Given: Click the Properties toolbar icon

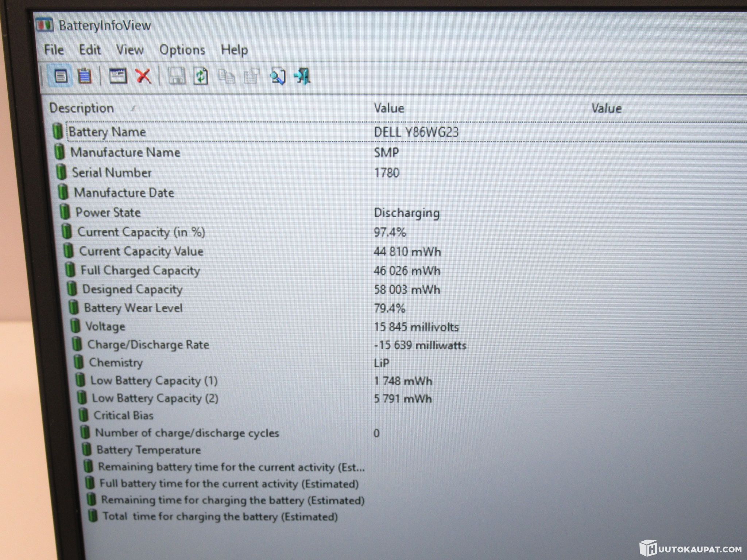Looking at the screenshot, I should [x=252, y=76].
